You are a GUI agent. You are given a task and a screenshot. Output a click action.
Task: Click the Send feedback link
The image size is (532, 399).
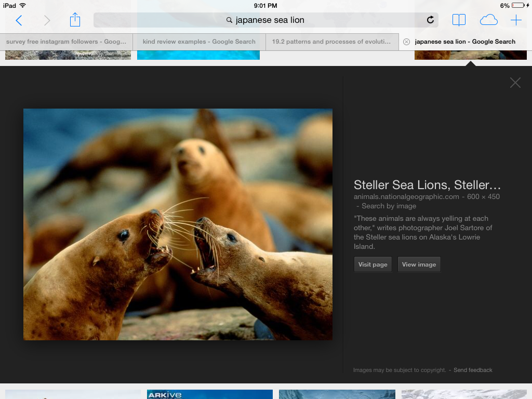[x=473, y=370]
